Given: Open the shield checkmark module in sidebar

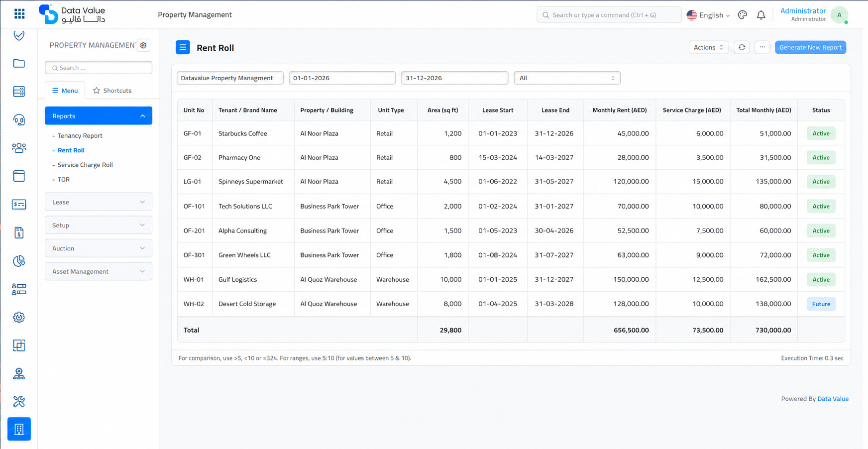Looking at the screenshot, I should click(19, 35).
